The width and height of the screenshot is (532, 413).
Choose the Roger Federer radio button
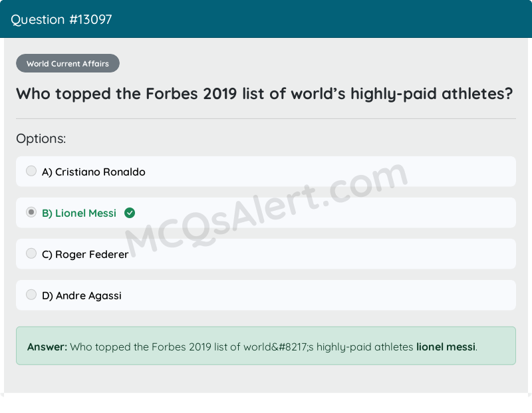(x=31, y=253)
